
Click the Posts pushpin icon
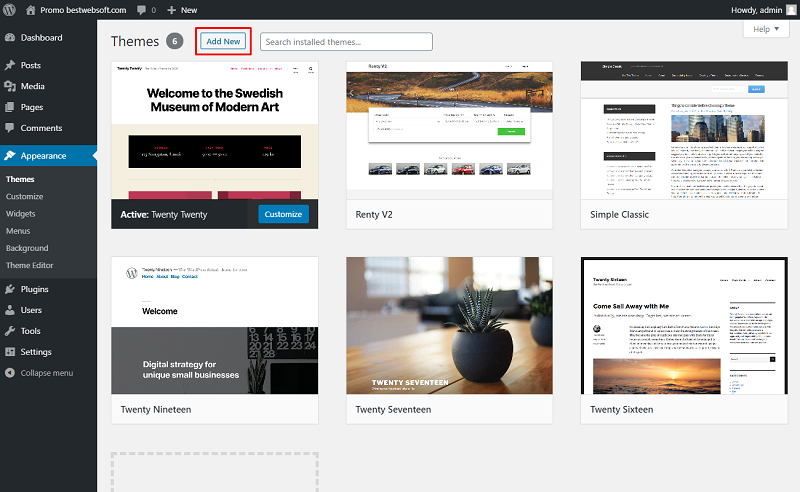click(x=10, y=65)
